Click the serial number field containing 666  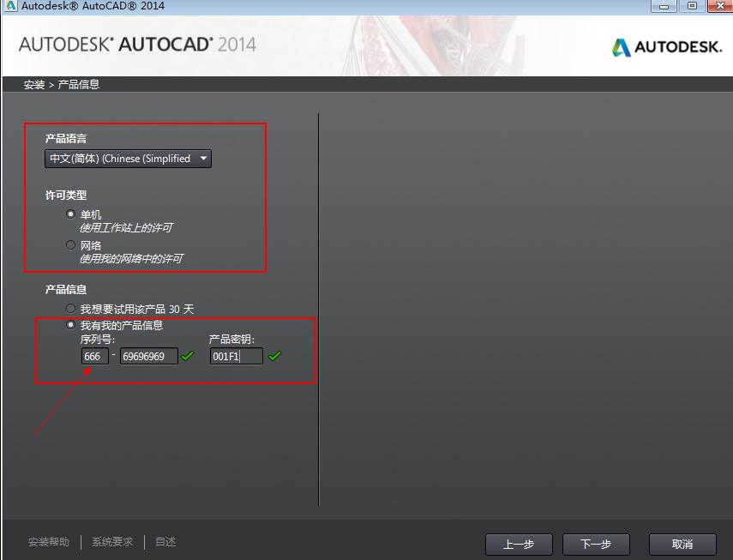94,356
